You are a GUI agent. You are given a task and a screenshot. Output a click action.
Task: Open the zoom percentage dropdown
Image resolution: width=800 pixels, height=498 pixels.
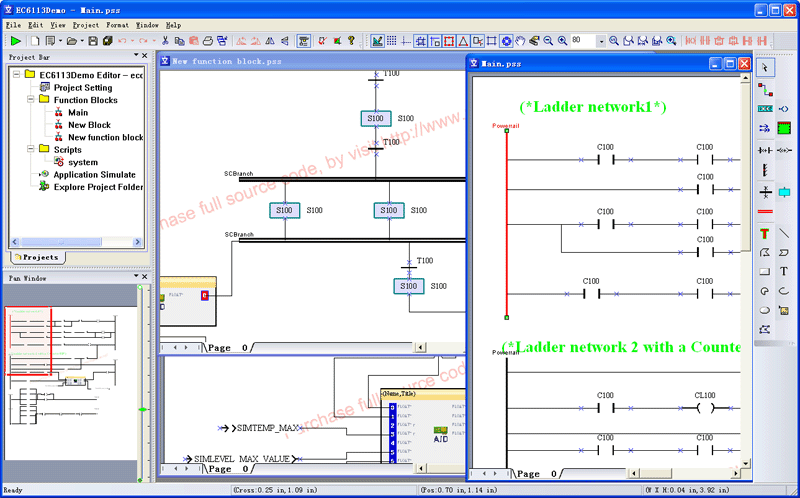point(600,41)
